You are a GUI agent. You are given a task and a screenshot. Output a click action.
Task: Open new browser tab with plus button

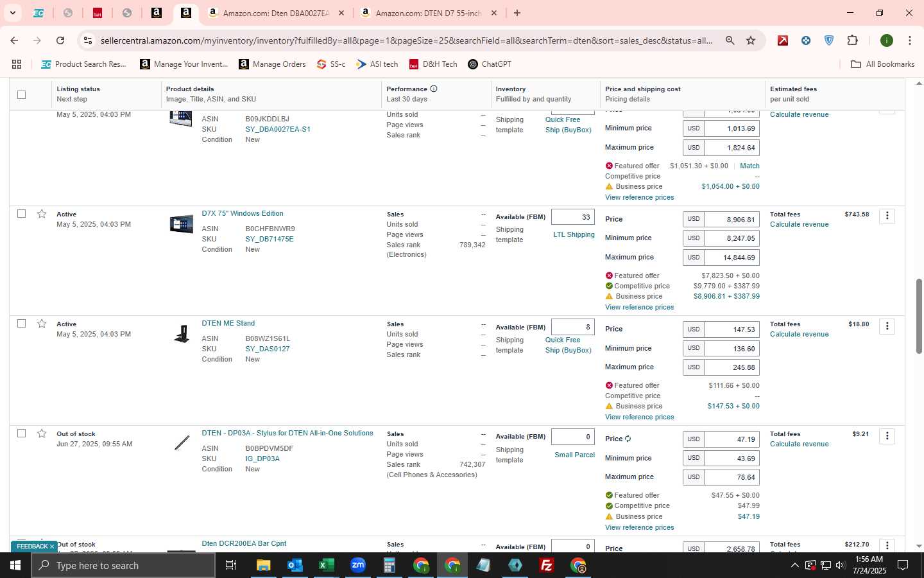[x=517, y=13]
